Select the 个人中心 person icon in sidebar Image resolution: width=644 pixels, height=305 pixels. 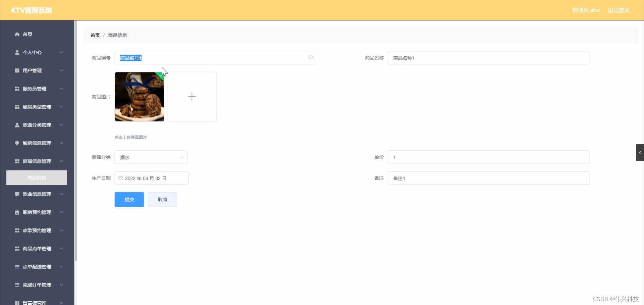[x=16, y=52]
